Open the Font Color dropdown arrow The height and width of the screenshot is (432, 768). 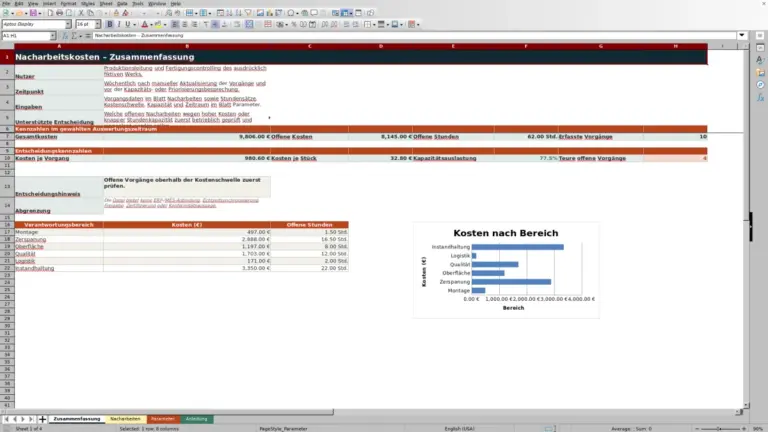pos(151,24)
